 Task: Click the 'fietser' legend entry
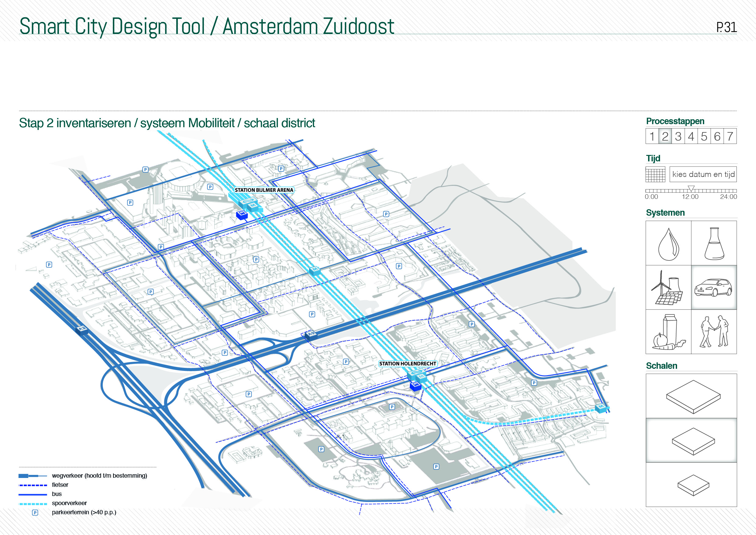coord(60,485)
